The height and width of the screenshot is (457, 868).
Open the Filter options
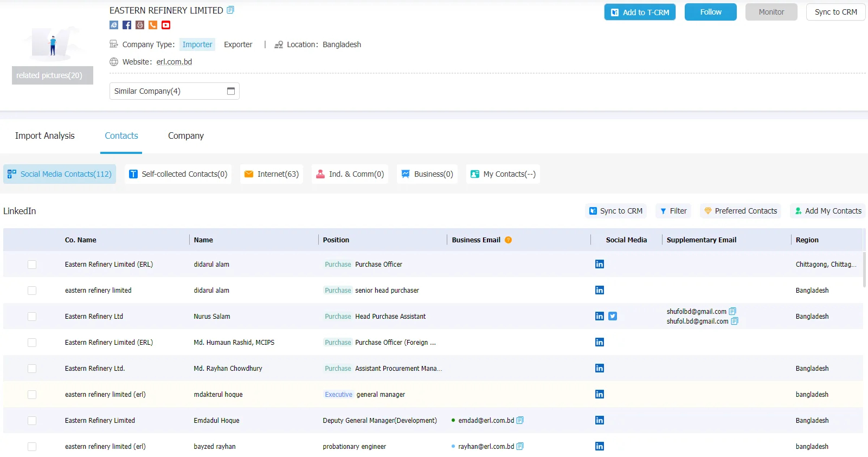tap(673, 211)
